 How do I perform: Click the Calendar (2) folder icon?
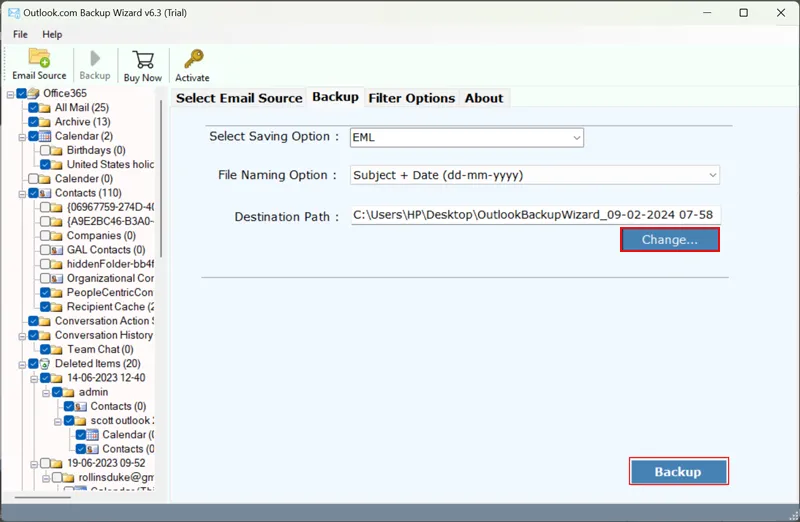(45, 136)
